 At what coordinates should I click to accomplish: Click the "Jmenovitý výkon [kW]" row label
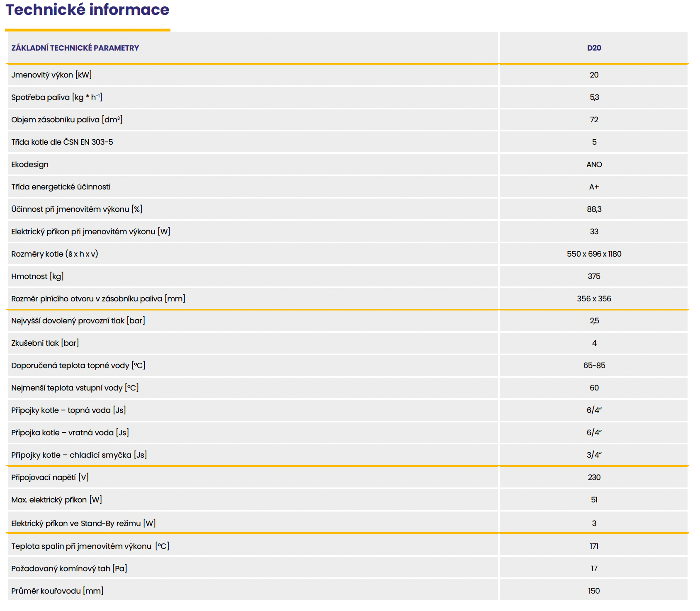point(51,75)
